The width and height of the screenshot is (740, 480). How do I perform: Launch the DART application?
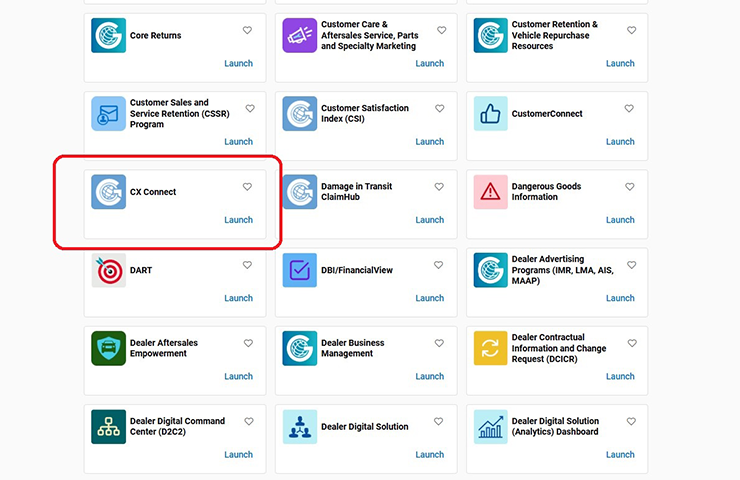238,298
